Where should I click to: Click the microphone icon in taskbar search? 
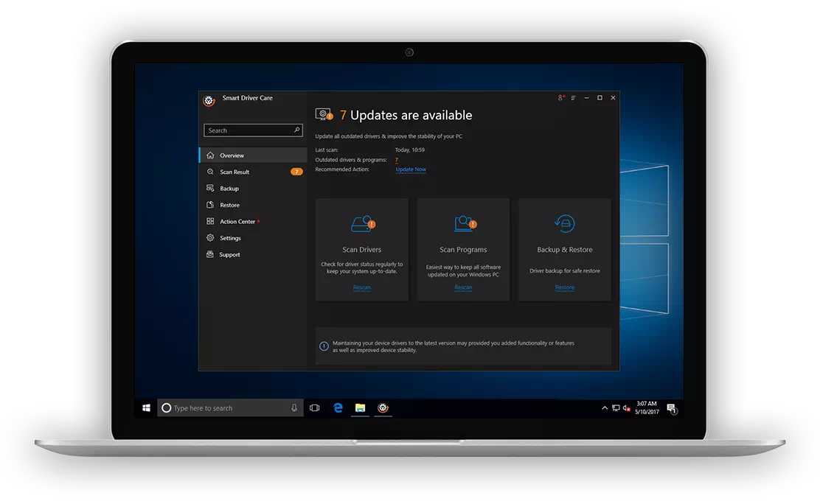coord(294,407)
